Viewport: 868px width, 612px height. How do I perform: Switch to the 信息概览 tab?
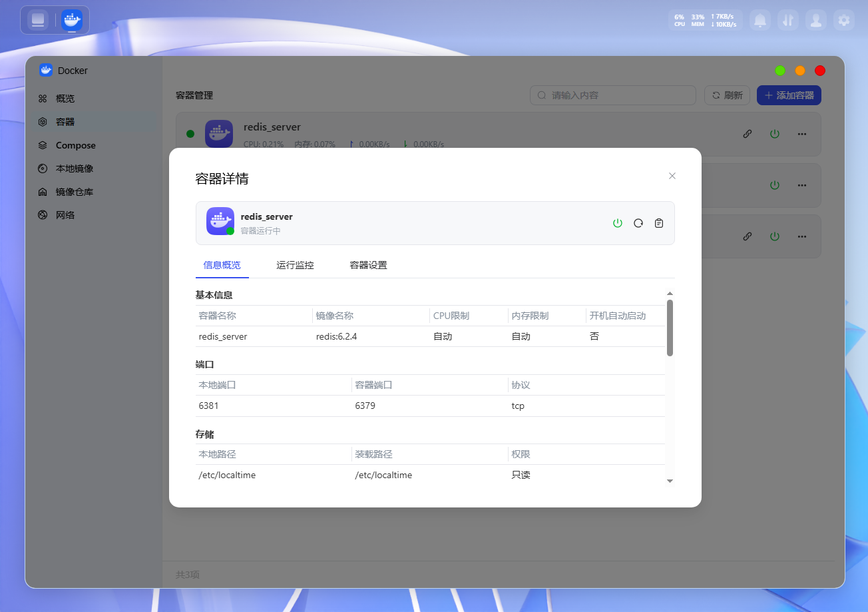click(222, 265)
